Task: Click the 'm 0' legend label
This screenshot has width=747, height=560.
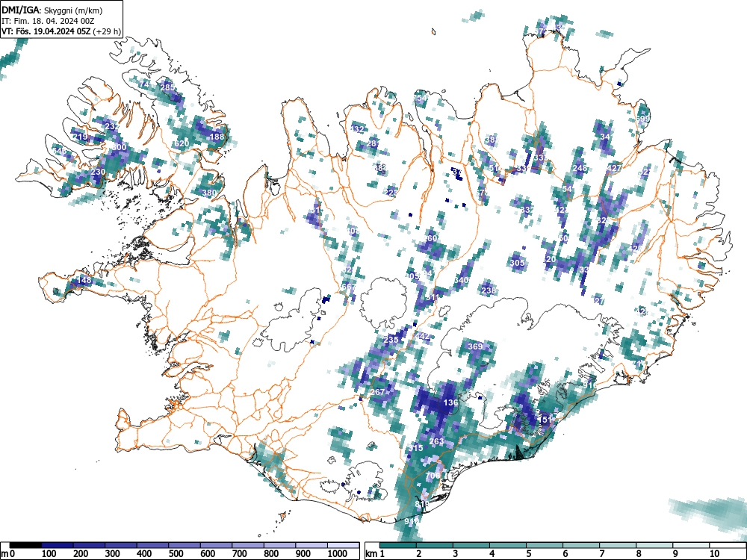Action: 6,554
